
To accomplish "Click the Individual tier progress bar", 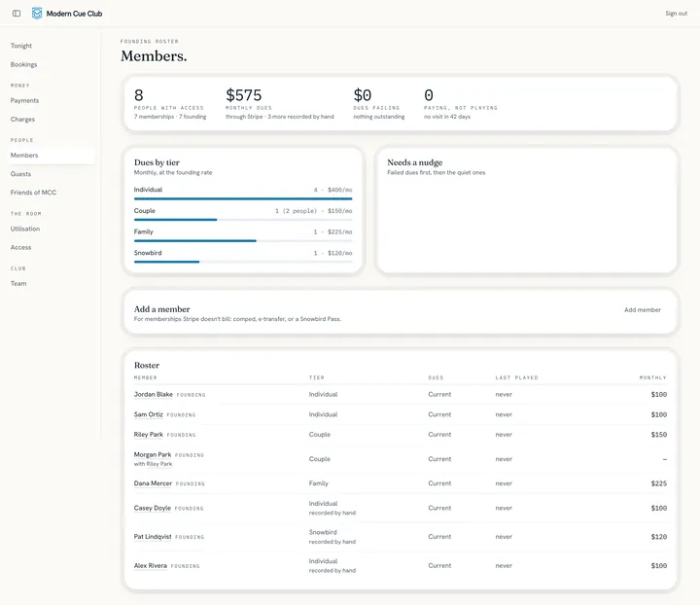I will point(243,198).
